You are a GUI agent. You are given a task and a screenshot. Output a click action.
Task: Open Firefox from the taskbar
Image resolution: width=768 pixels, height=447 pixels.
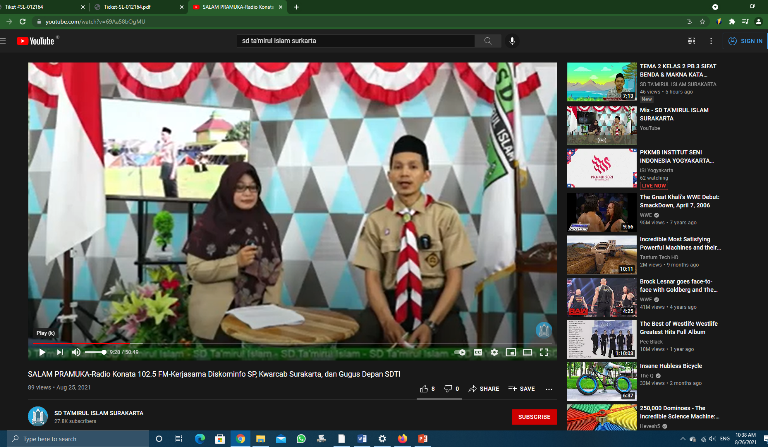[402, 439]
